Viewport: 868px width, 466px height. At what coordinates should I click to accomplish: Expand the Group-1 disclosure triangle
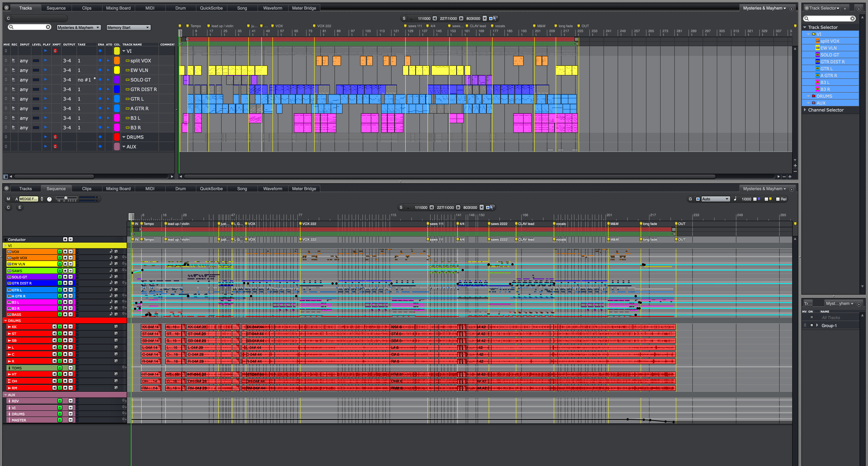click(817, 325)
